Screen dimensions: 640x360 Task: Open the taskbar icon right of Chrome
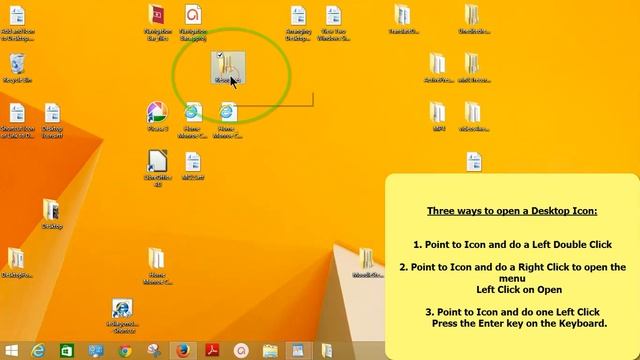[x=154, y=351]
